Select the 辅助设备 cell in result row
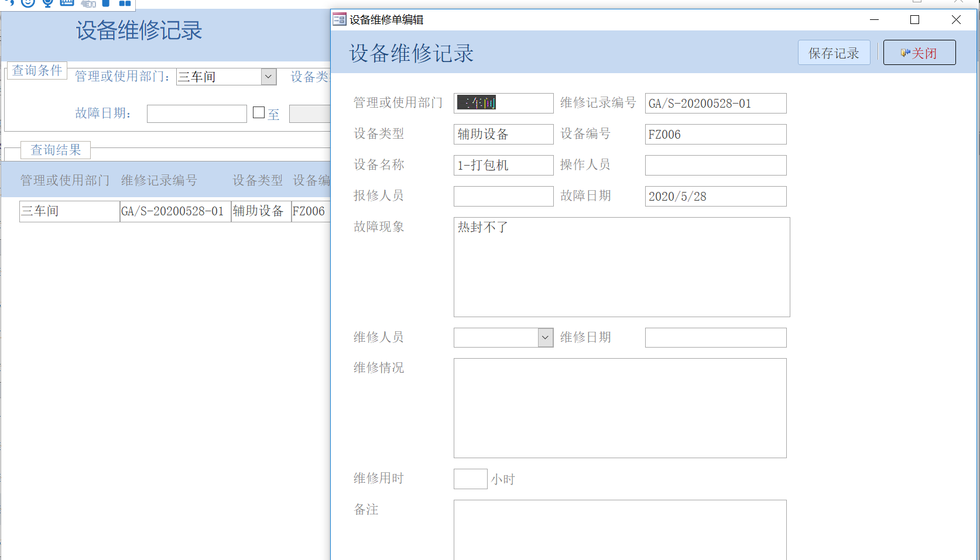Viewport: 980px width, 560px height. 261,211
